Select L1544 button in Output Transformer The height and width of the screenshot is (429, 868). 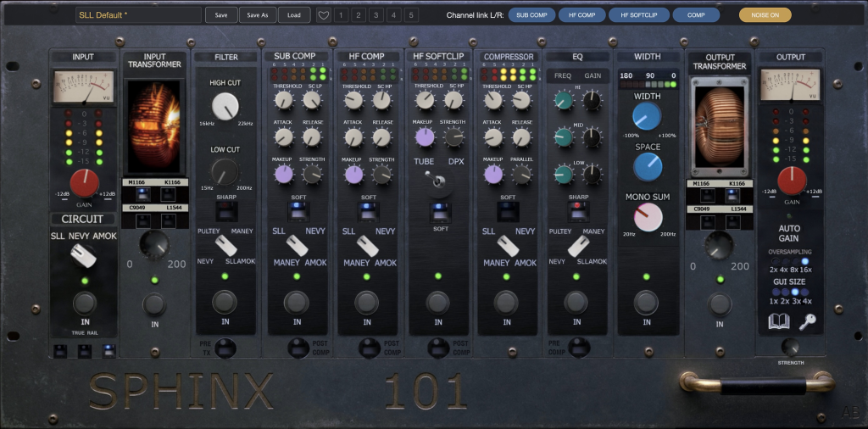pos(732,222)
